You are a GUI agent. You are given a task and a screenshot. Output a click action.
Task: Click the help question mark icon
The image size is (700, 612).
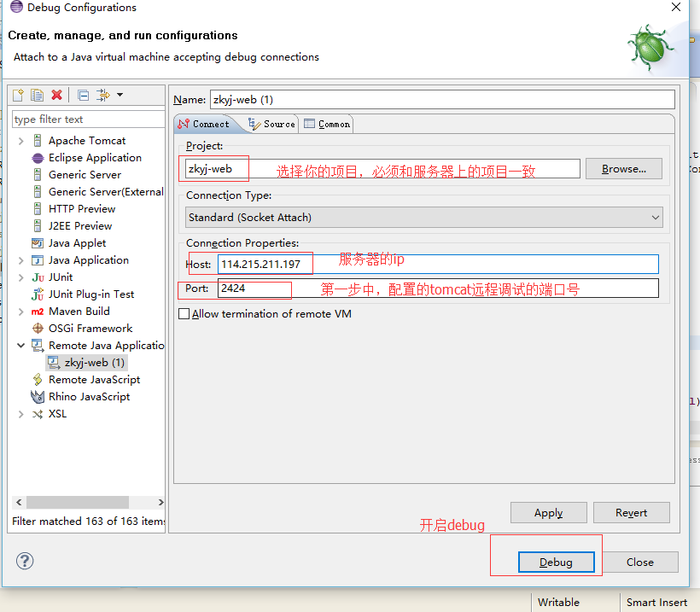(x=25, y=561)
